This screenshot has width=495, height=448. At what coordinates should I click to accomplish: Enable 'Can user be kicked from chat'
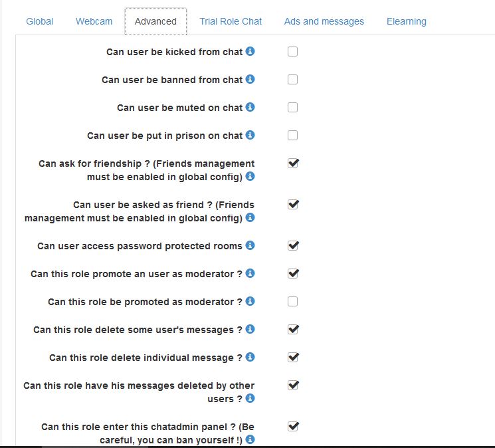[292, 52]
